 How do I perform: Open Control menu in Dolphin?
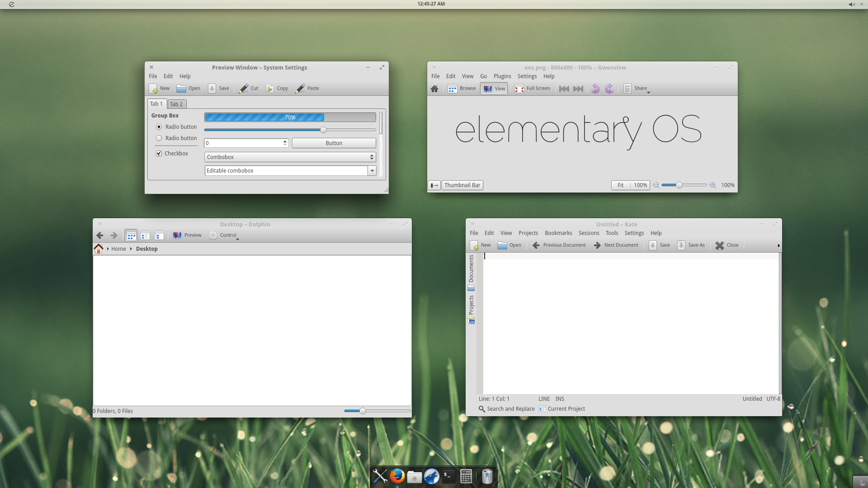[x=224, y=235]
